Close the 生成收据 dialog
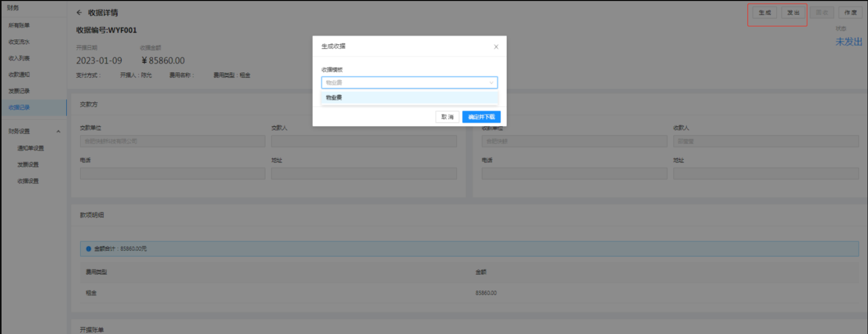This screenshot has height=334, width=868. click(496, 47)
